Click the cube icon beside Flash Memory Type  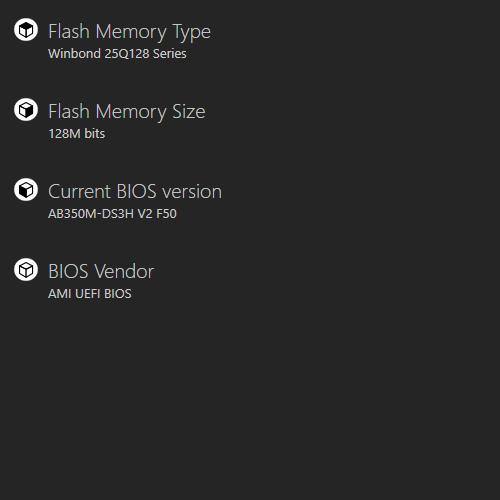[x=26, y=30]
